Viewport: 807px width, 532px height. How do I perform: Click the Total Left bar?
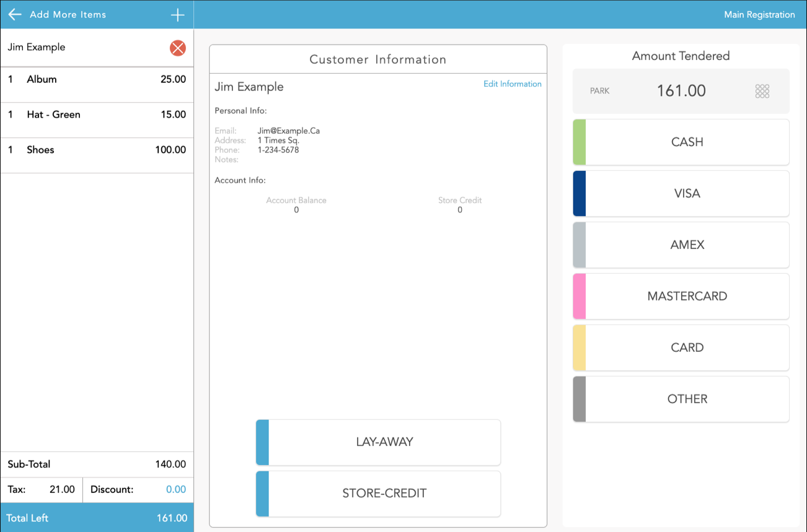point(97,517)
